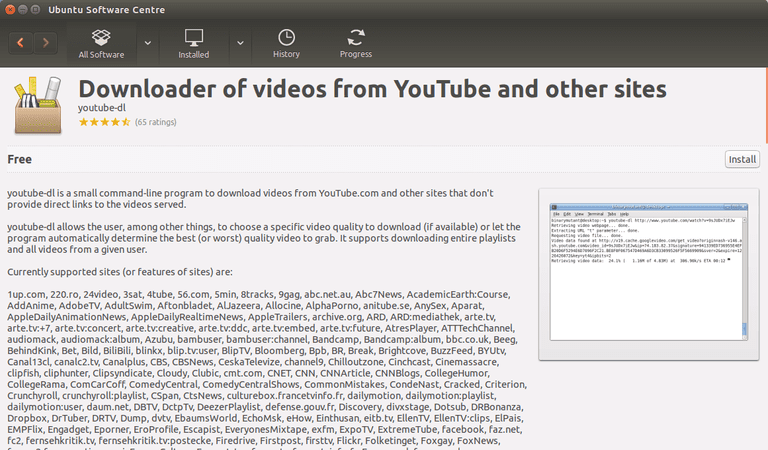Open the All Software section

tap(101, 43)
